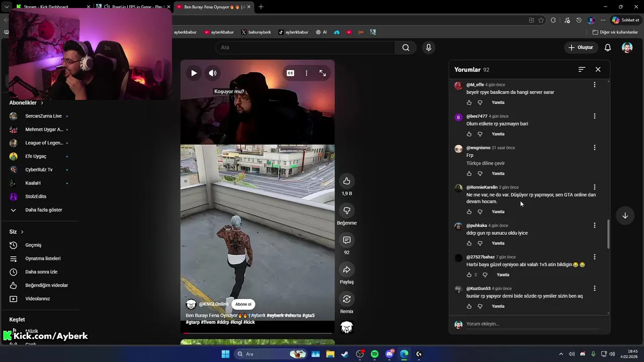Open options for @KuzGun53 comment

pyautogui.click(x=594, y=289)
